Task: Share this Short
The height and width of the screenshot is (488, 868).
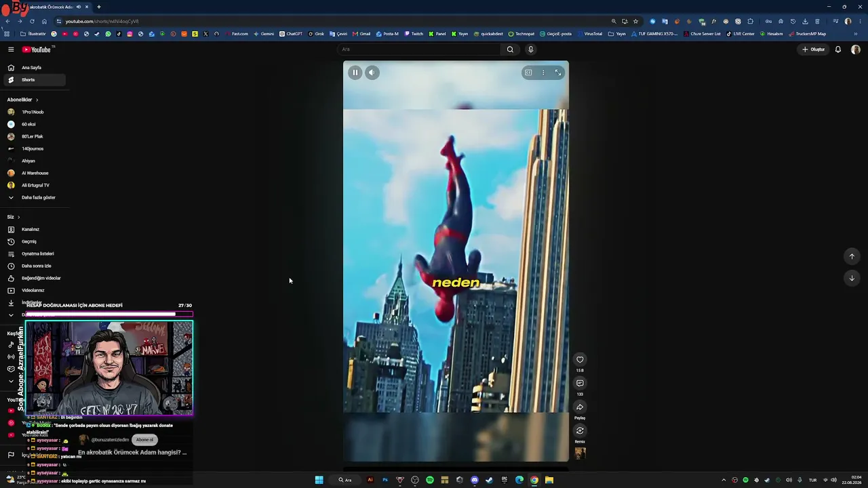Action: (x=580, y=407)
